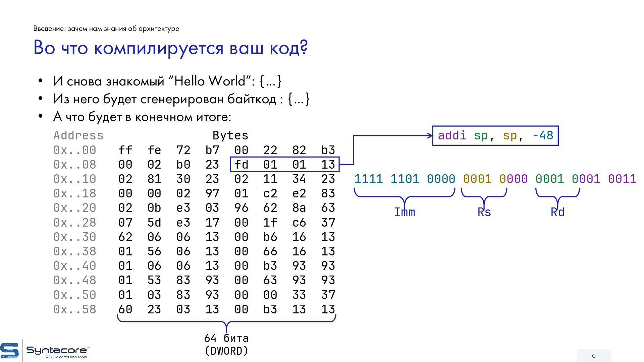
Task: Click the Rs brace label
Action: (x=484, y=212)
